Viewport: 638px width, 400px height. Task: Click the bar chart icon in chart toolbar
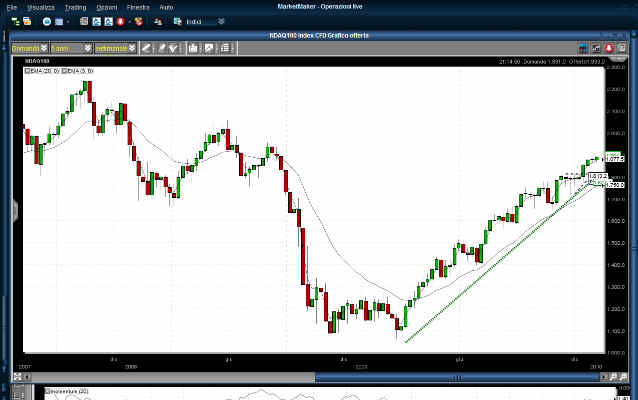(x=196, y=47)
